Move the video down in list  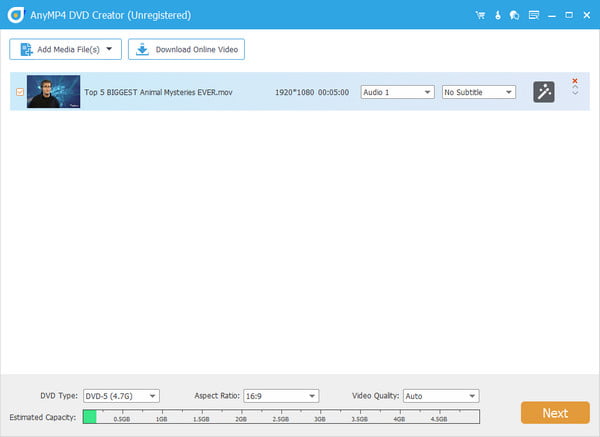[x=574, y=95]
